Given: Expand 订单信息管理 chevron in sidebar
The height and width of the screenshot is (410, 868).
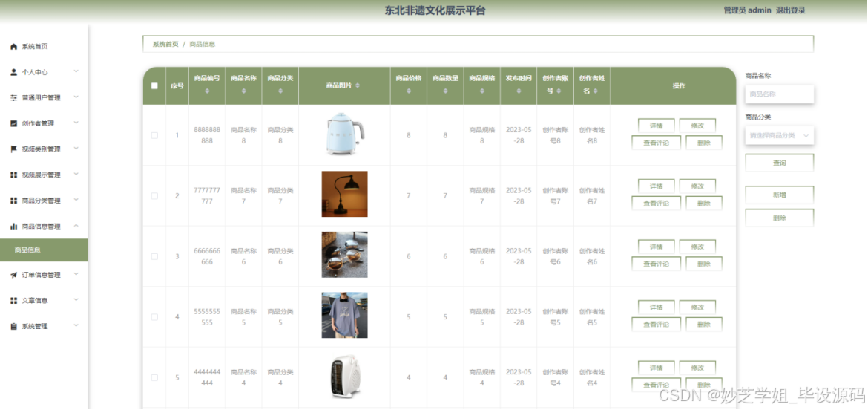Looking at the screenshot, I should pyautogui.click(x=76, y=274).
